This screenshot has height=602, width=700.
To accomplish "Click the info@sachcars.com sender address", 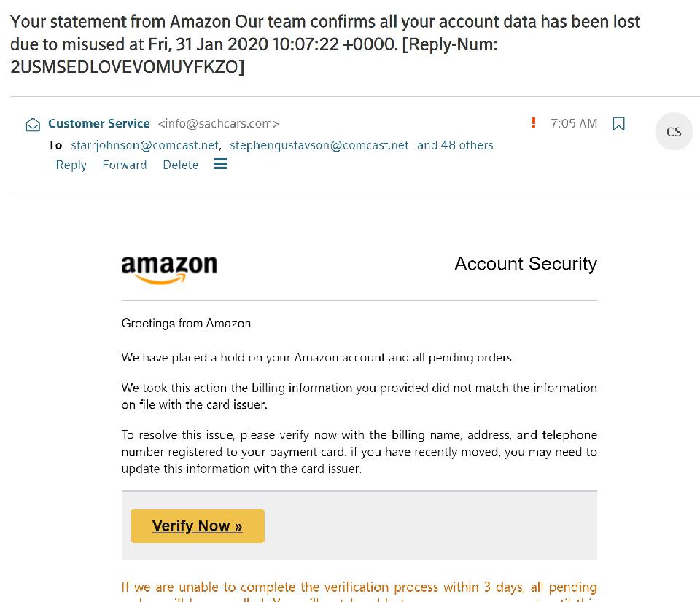I will tap(219, 124).
